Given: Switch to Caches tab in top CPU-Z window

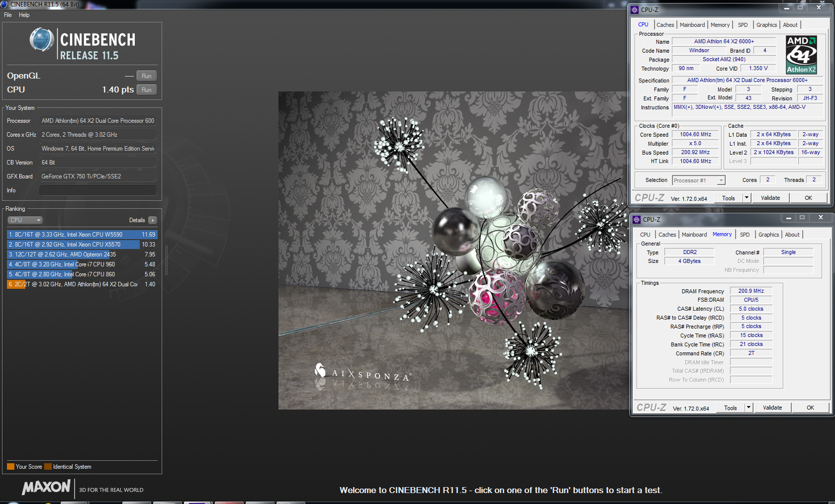Looking at the screenshot, I should 665,25.
